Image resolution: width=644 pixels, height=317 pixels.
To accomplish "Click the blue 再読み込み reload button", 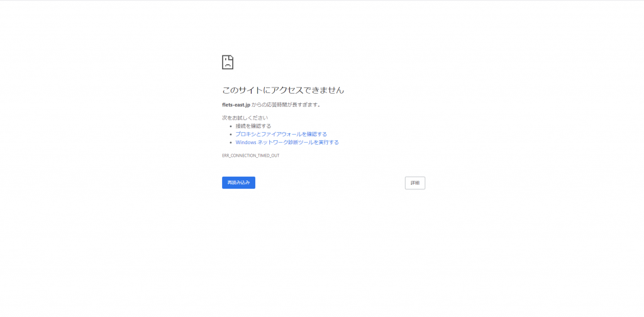I will point(238,183).
